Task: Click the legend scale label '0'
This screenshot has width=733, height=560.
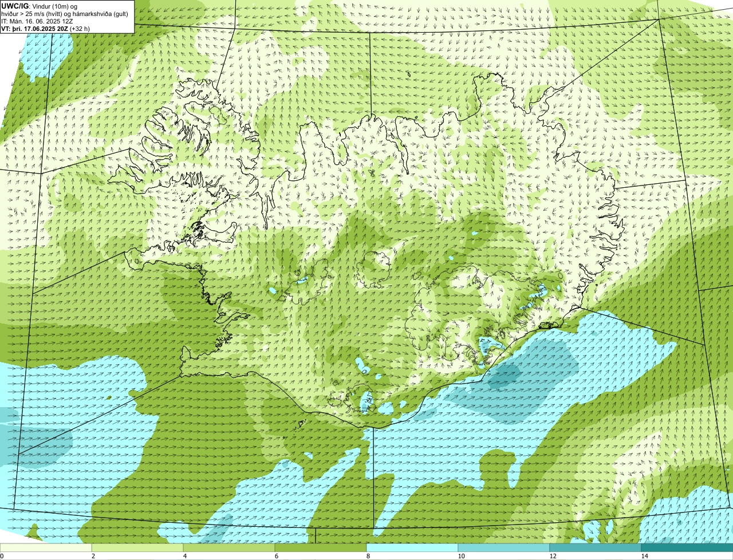Action: (x=2, y=556)
